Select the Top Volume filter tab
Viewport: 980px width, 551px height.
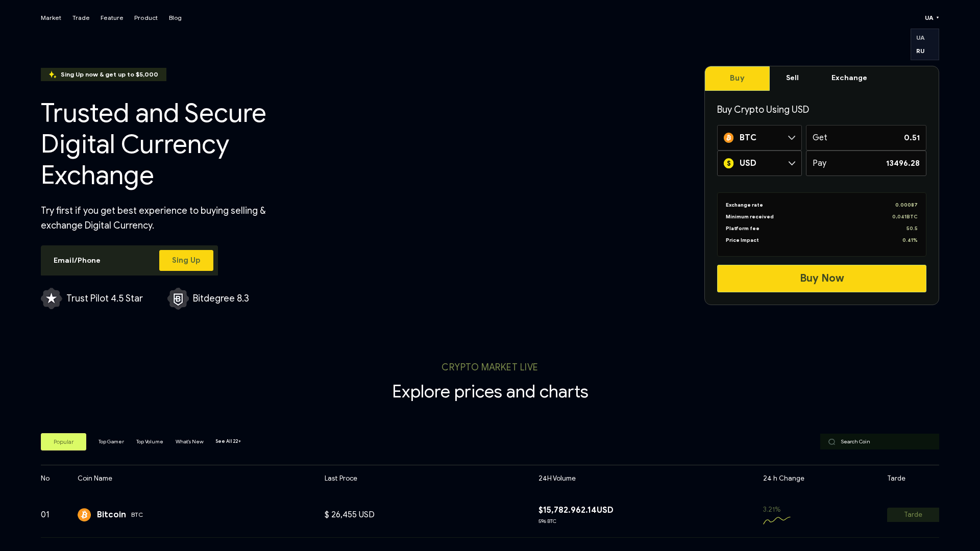(x=150, y=442)
